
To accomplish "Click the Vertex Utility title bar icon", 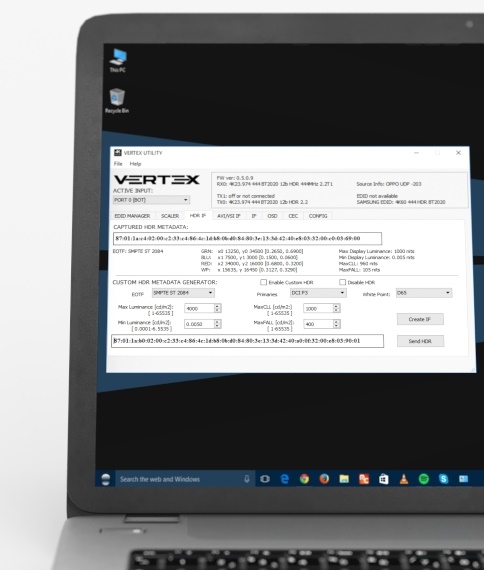I will [x=118, y=153].
